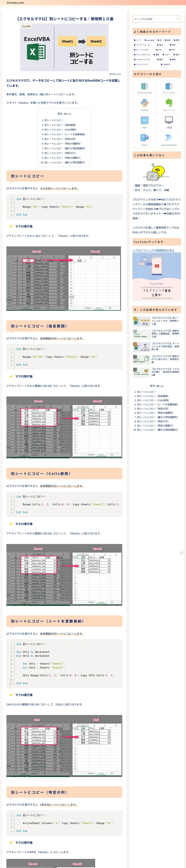Click the scroll-to-top arrow icon

point(182,553)
